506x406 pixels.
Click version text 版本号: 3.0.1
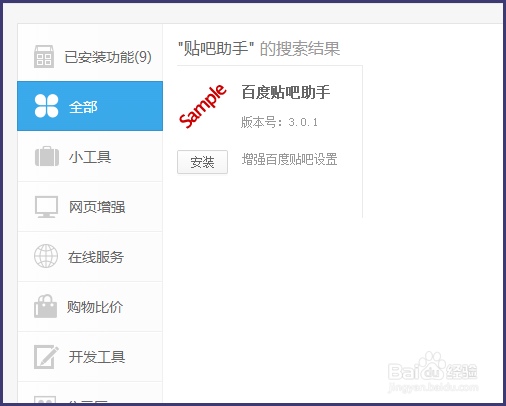tap(279, 122)
